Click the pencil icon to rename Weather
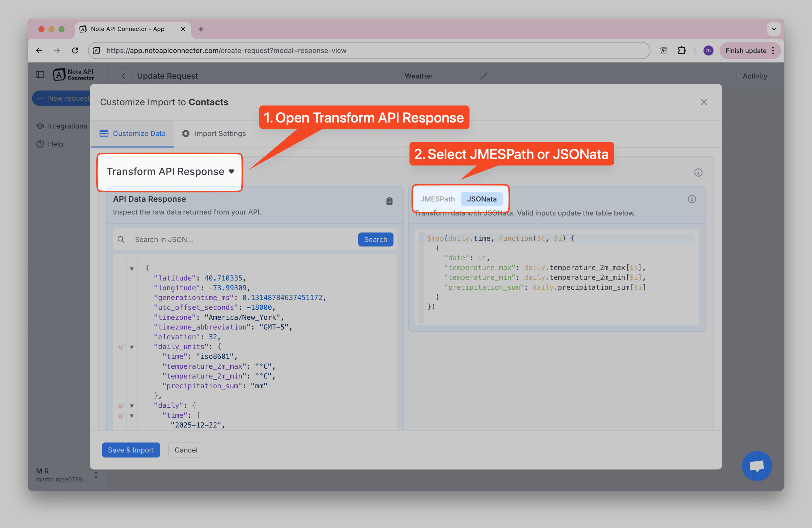Viewport: 812px width, 528px height. tap(483, 76)
